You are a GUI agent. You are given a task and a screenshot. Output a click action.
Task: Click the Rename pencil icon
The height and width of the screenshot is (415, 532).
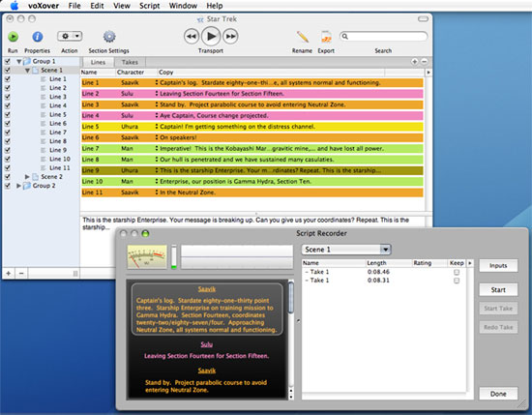tap(303, 37)
